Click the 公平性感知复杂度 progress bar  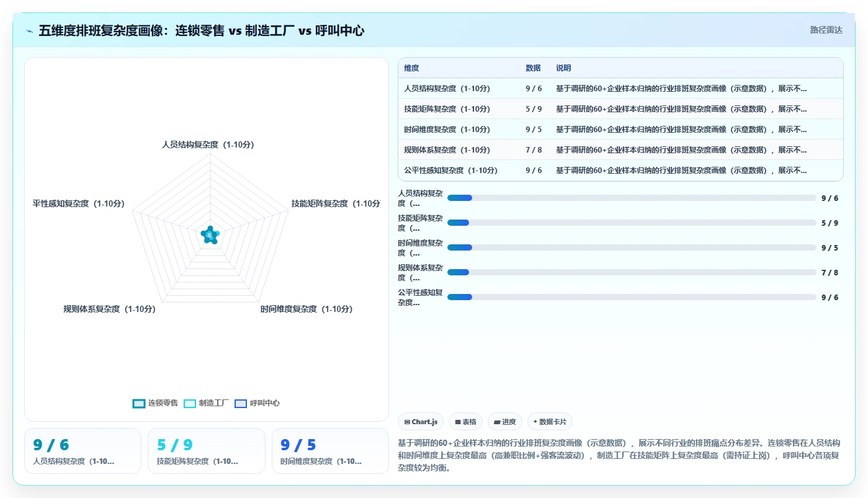[x=632, y=297]
